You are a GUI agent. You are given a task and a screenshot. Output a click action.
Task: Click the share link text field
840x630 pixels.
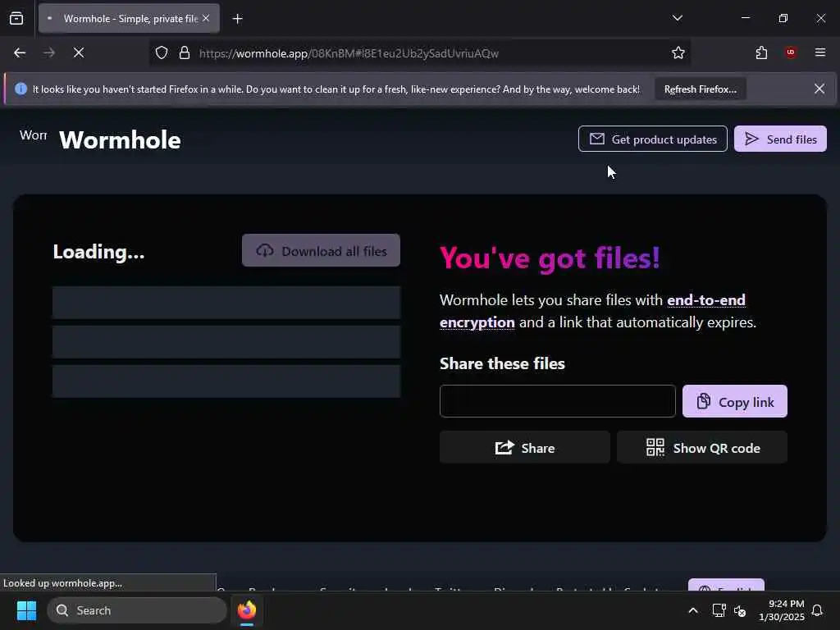click(x=557, y=401)
